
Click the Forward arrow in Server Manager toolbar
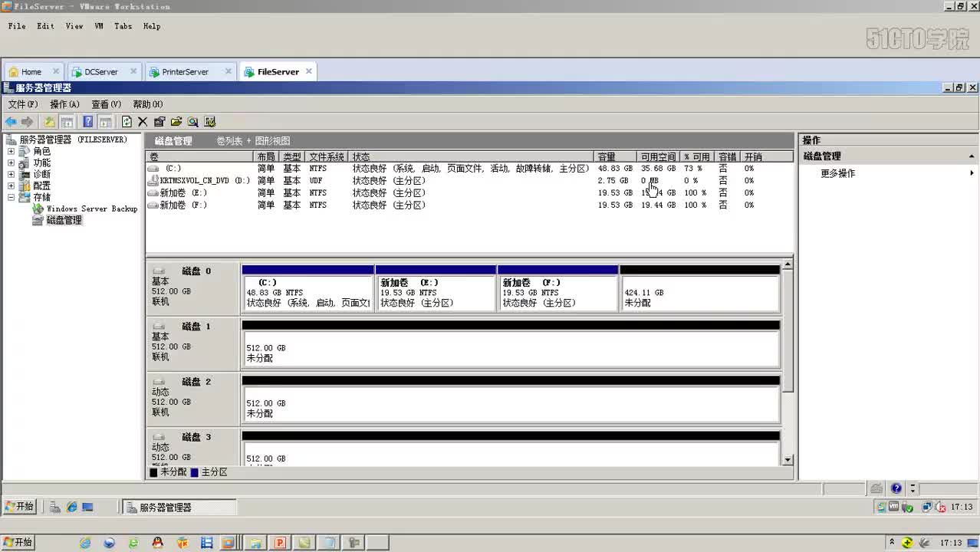tap(28, 122)
